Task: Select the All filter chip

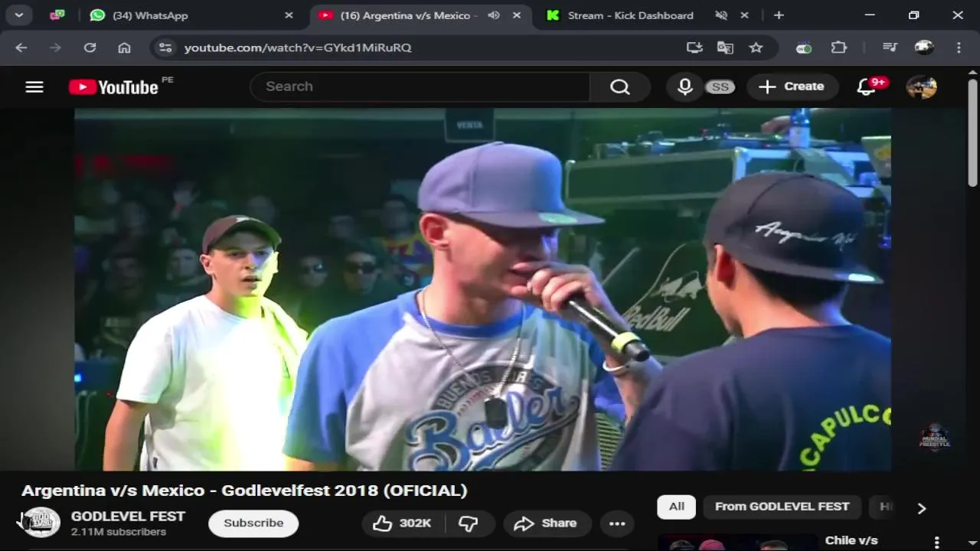Action: [676, 507]
